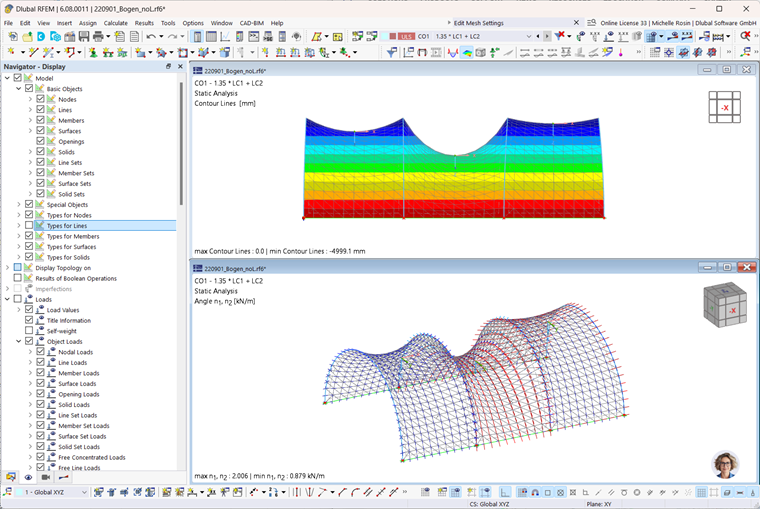Image resolution: width=760 pixels, height=509 pixels.
Task: Toggle the colored isosurface results icon
Action: point(467,52)
